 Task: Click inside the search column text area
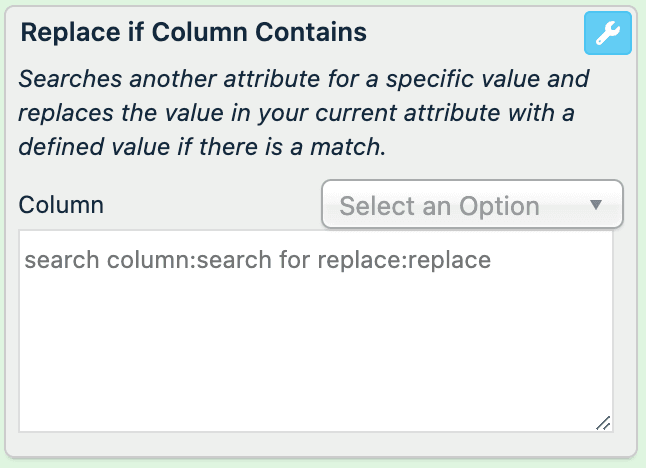pos(316,330)
